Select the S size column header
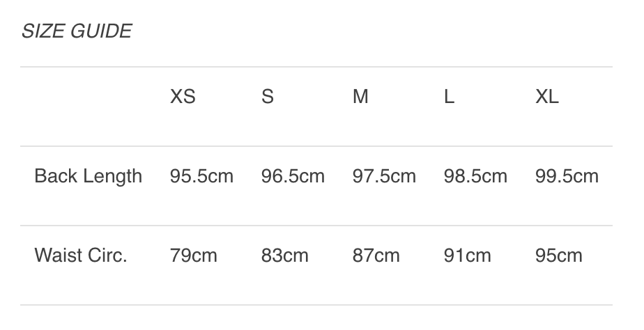 coord(268,97)
